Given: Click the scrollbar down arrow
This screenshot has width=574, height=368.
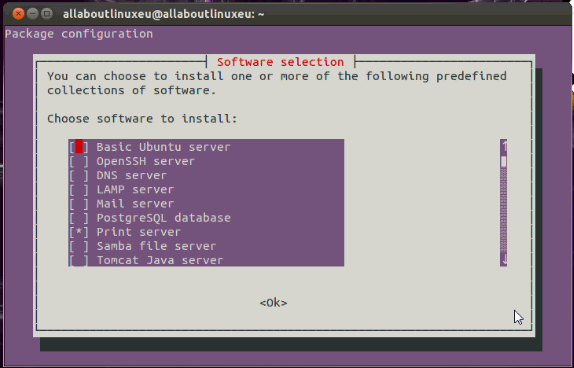Looking at the screenshot, I should coord(504,260).
